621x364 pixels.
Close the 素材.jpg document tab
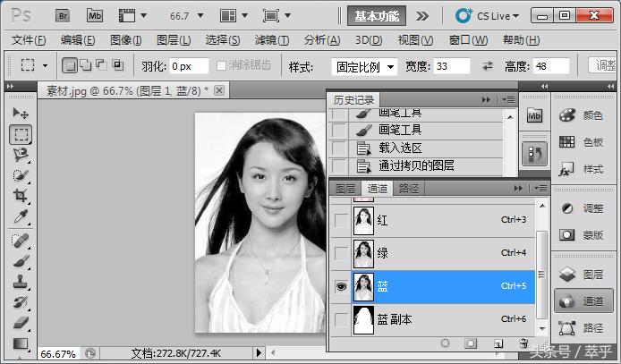coord(218,90)
